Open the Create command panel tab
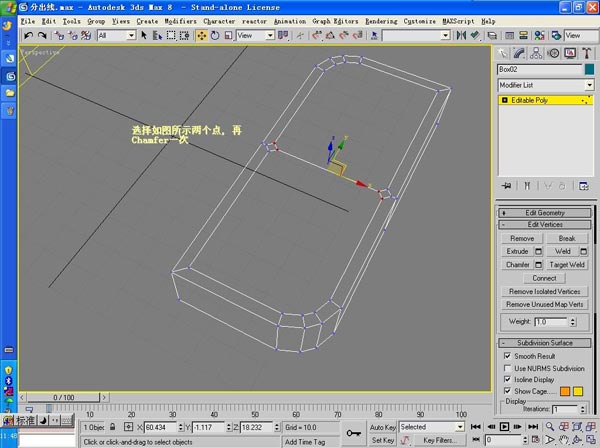The height and width of the screenshot is (448, 600). click(x=502, y=53)
